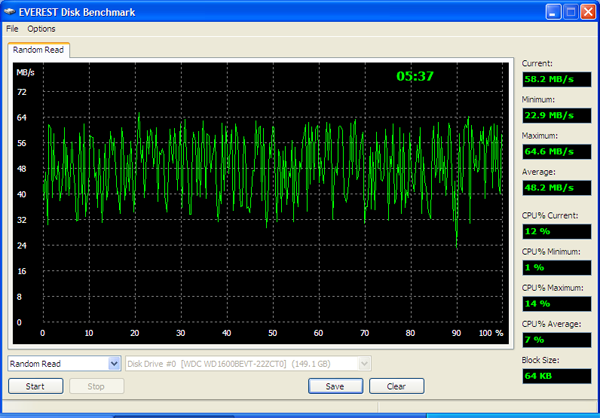
Task: Click the Current speed 58.2 MB/s readout
Action: tap(556, 79)
